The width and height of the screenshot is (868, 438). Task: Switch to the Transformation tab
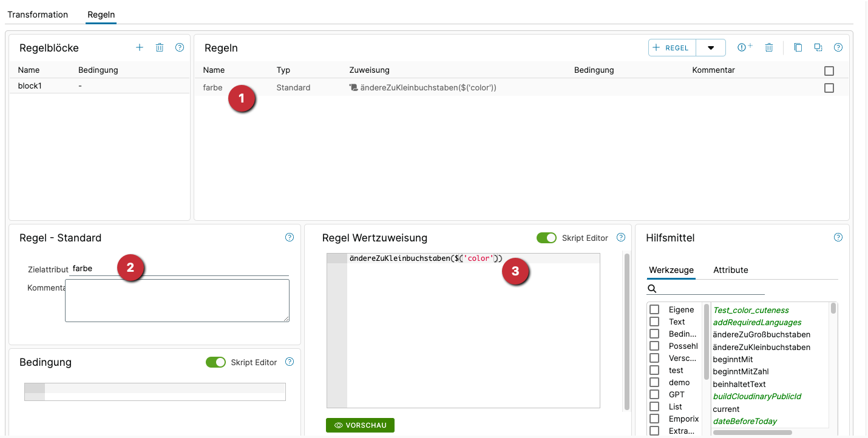point(38,15)
